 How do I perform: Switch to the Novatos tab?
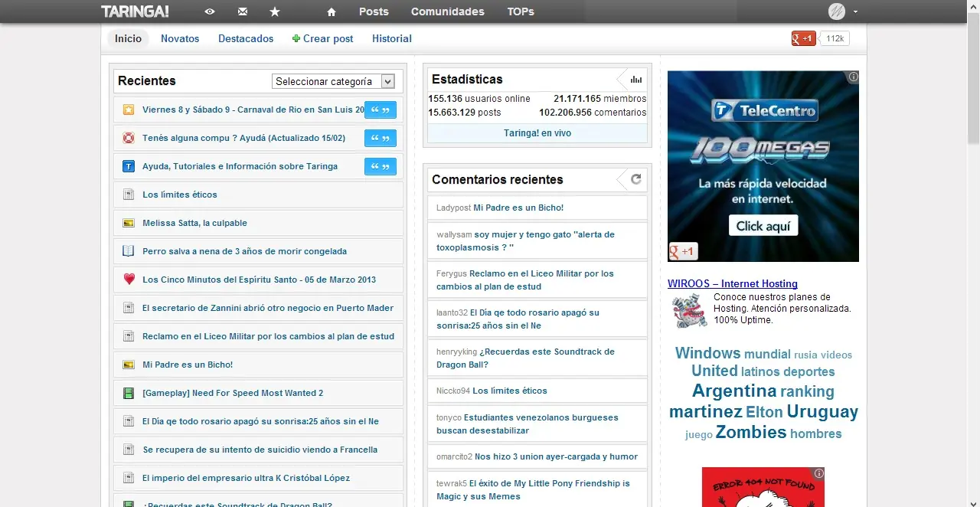click(180, 38)
